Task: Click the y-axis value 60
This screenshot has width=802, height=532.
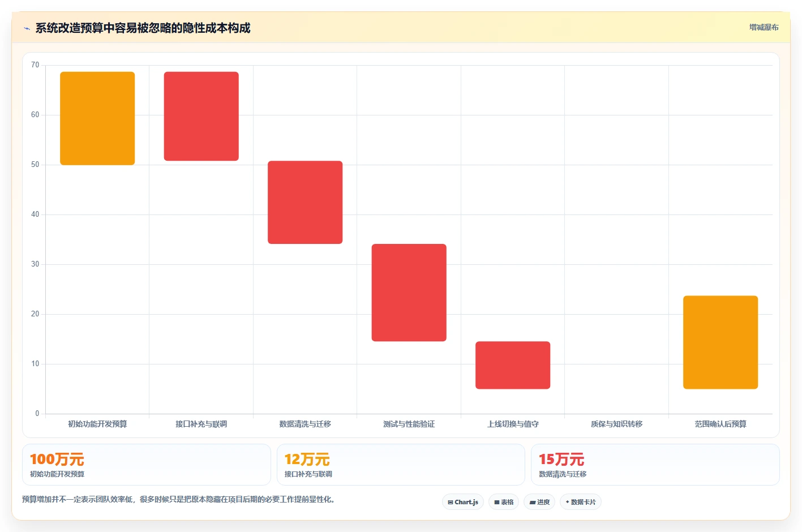Action: 35,115
